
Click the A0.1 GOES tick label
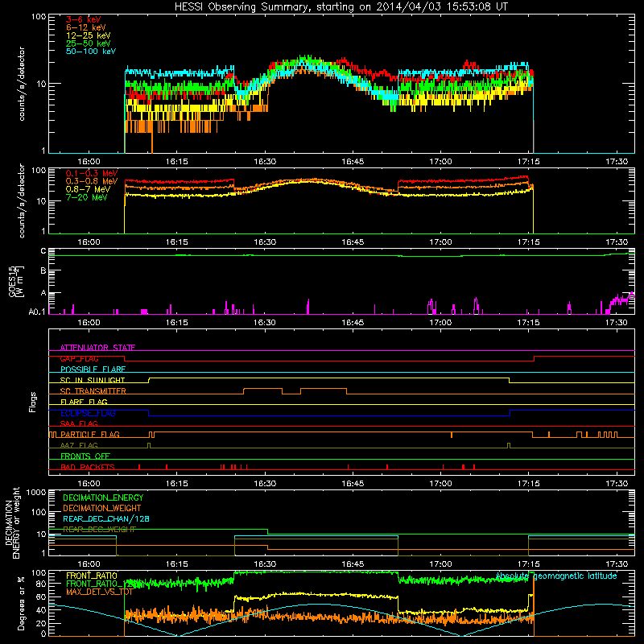click(36, 312)
